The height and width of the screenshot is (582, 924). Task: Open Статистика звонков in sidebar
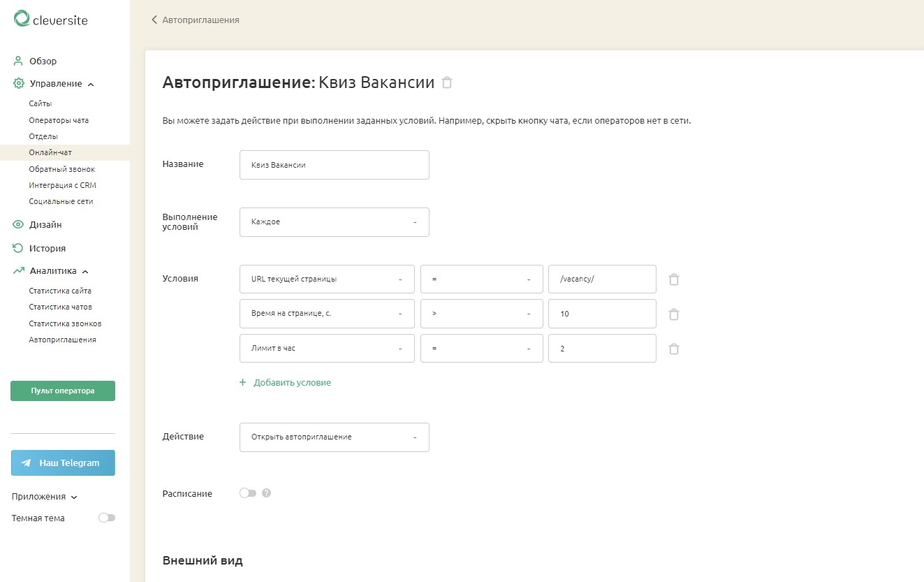[x=65, y=323]
